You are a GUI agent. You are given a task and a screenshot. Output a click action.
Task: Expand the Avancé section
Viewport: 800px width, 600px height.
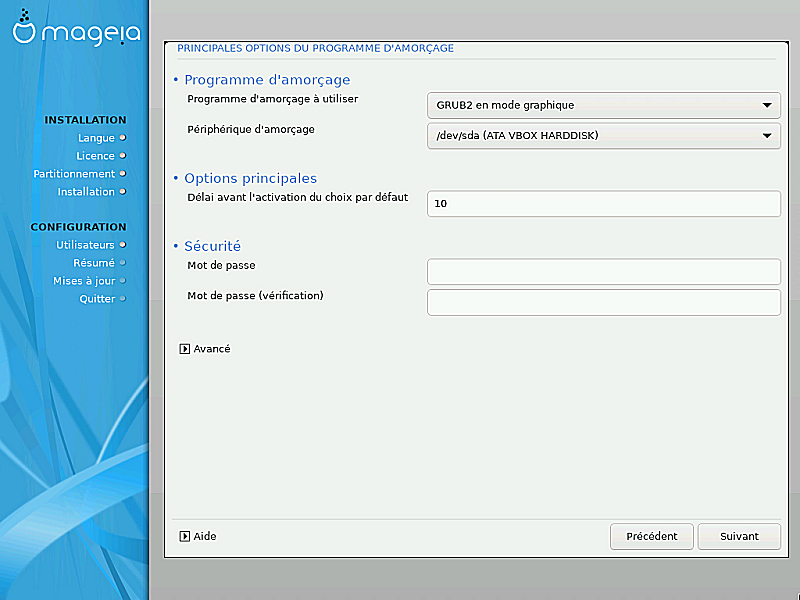pyautogui.click(x=205, y=349)
